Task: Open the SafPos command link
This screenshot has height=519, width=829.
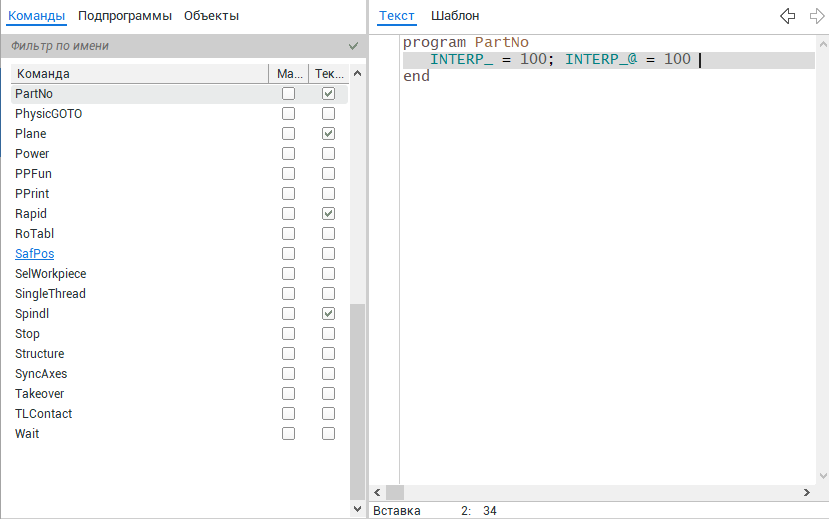Action: tap(35, 254)
